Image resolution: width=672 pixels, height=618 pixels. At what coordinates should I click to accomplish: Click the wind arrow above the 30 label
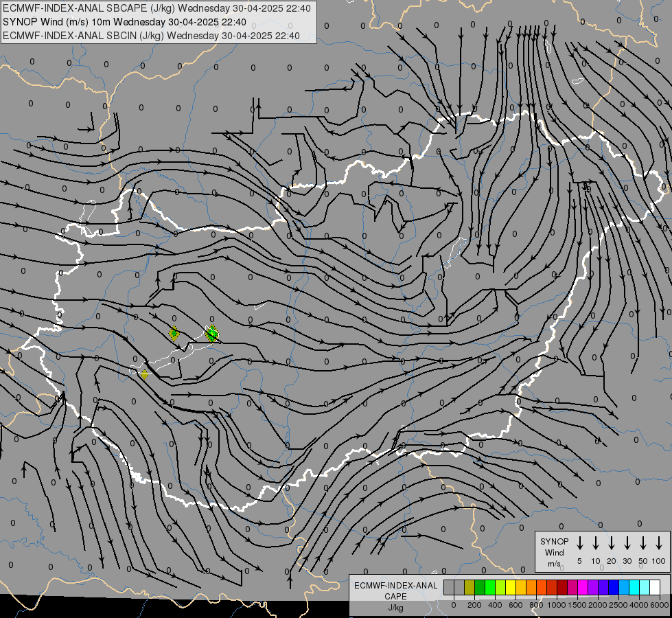(627, 543)
